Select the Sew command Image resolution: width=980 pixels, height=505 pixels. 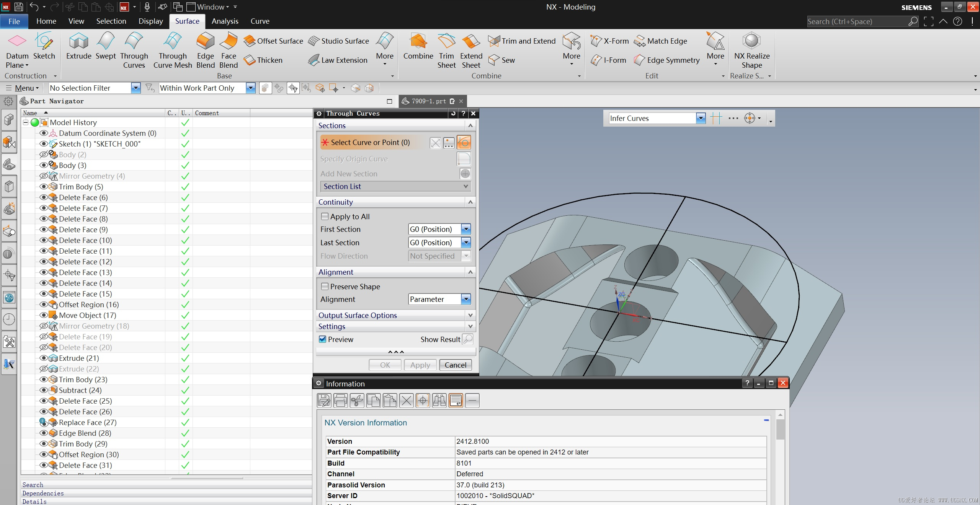(501, 60)
